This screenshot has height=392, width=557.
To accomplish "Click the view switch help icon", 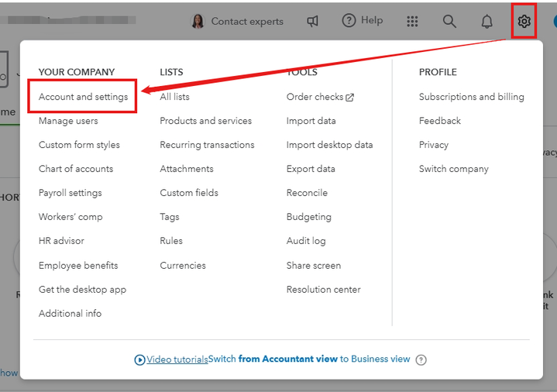I will 421,359.
